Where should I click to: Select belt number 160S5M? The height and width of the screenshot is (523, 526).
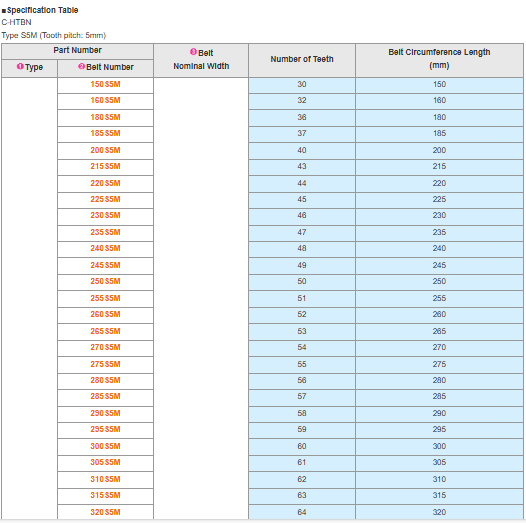pyautogui.click(x=105, y=100)
